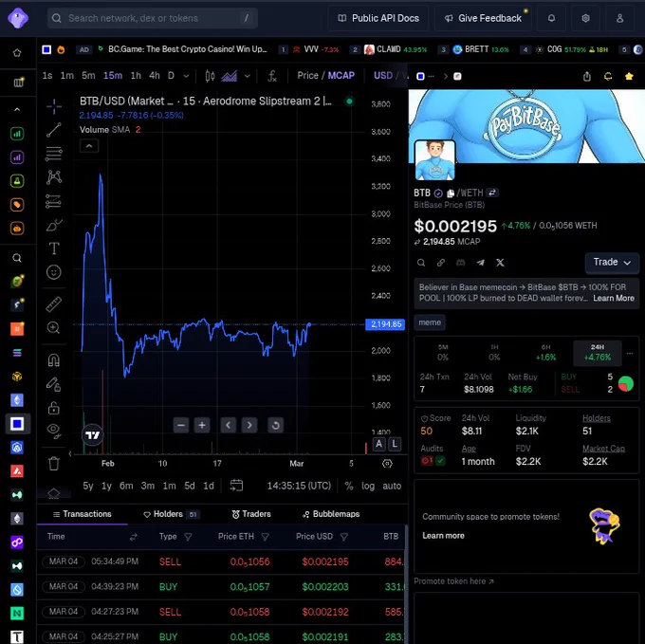Zoom in chart with plus button

point(202,425)
